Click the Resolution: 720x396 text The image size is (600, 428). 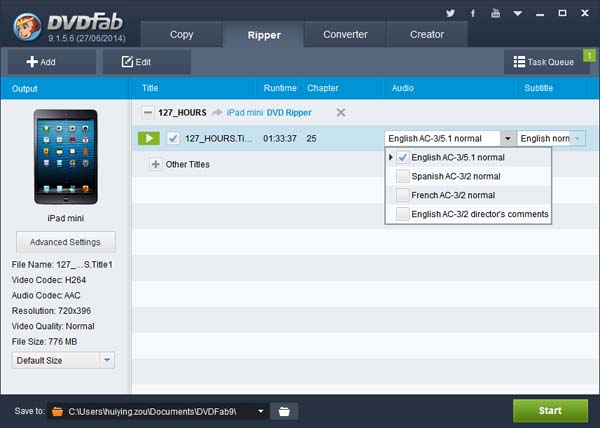click(51, 311)
